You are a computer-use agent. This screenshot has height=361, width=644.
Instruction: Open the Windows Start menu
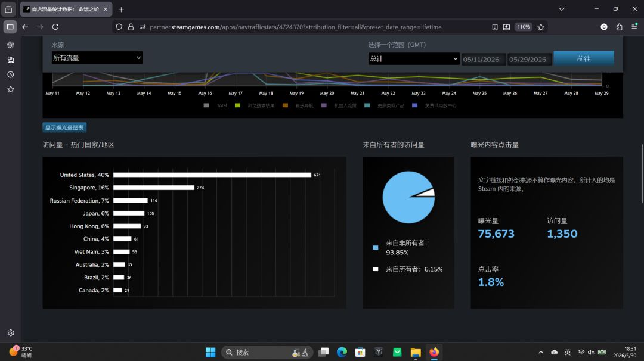pos(210,352)
